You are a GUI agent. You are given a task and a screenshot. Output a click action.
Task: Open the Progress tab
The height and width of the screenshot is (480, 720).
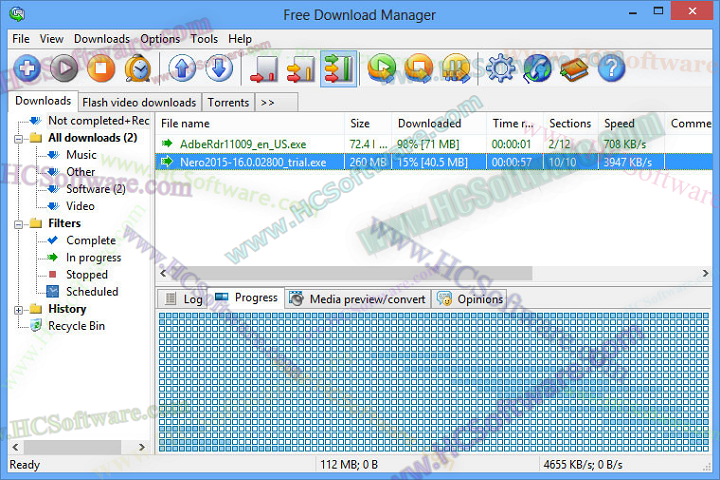click(247, 298)
